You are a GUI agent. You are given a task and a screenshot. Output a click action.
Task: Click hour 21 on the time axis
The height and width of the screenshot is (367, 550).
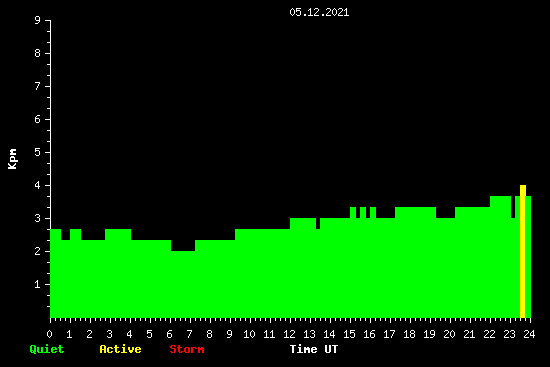pos(469,334)
